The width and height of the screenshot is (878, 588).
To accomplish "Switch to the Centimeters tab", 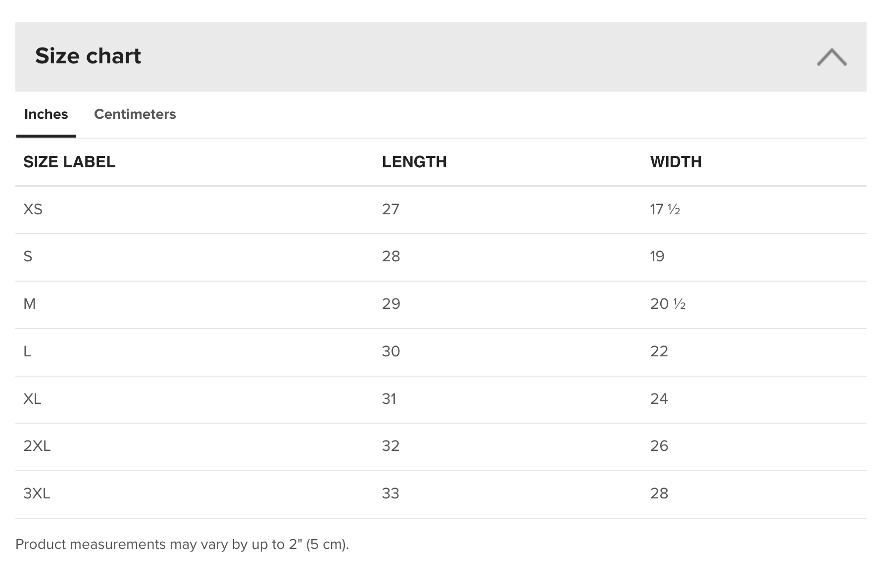I will [135, 114].
